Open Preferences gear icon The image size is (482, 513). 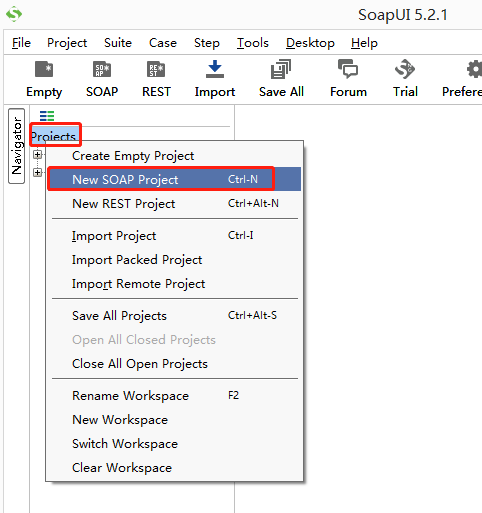coord(474,69)
